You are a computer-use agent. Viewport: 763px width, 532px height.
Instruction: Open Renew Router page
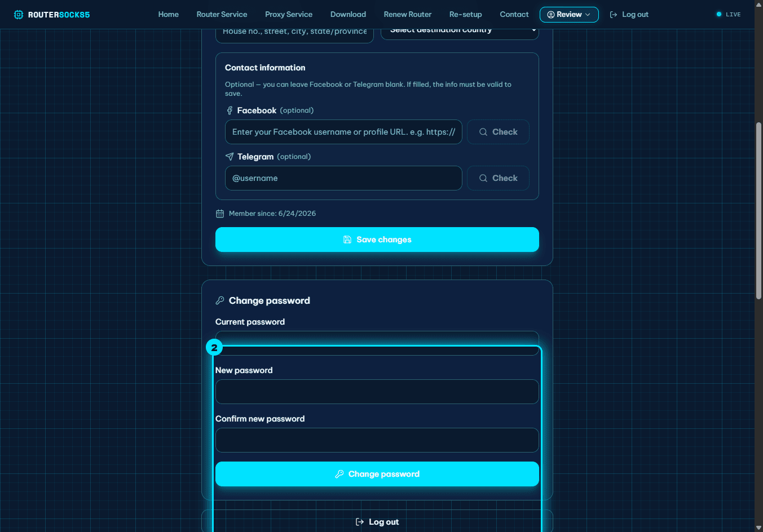tap(408, 15)
